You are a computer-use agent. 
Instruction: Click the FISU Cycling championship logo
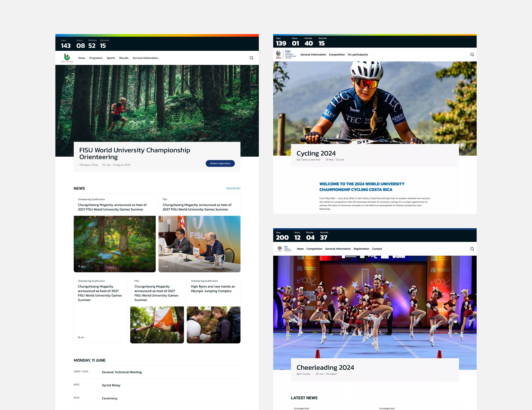click(286, 54)
